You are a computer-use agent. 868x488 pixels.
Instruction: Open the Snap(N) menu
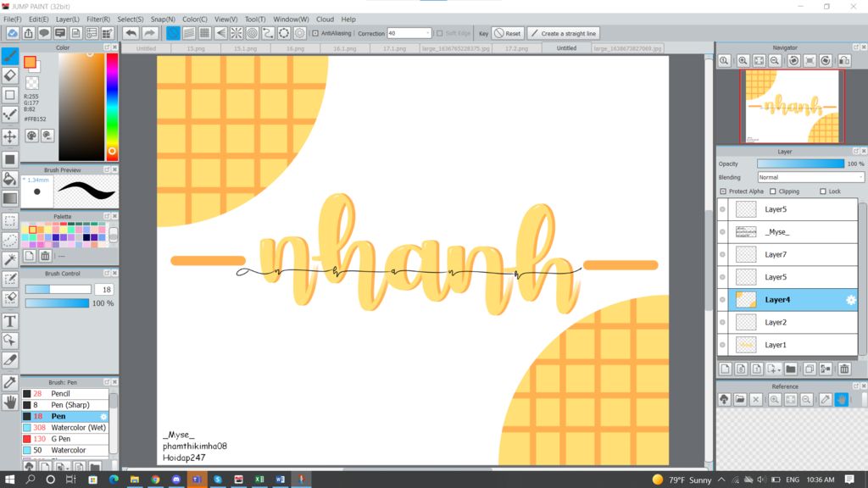(x=163, y=19)
